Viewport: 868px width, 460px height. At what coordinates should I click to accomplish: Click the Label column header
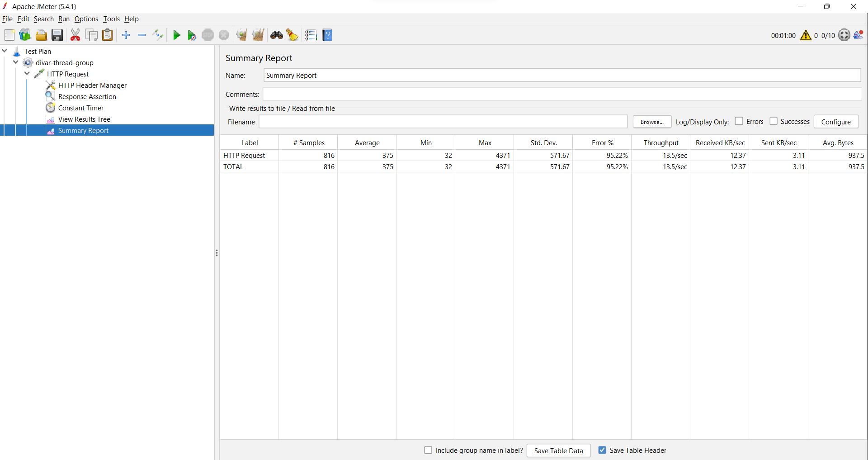pos(250,142)
